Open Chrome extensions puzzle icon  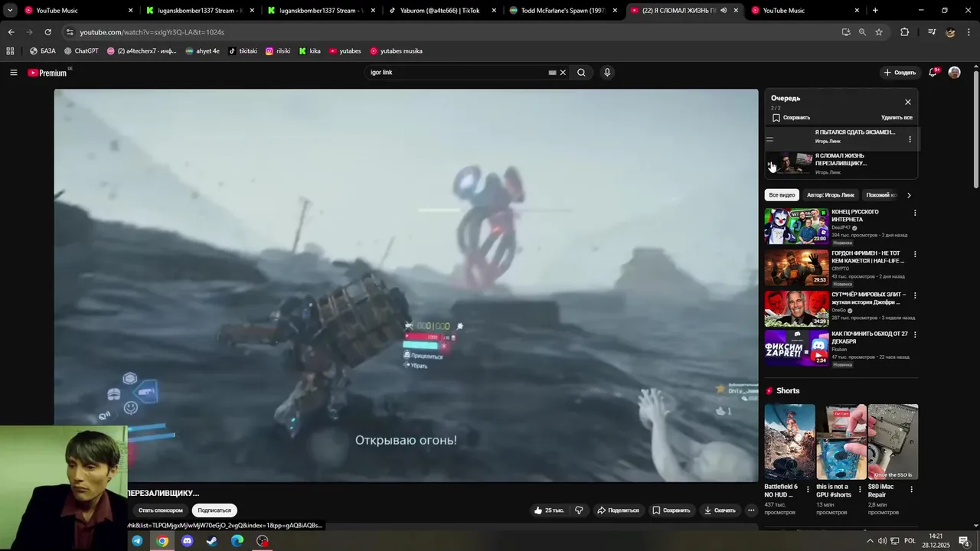pos(904,32)
